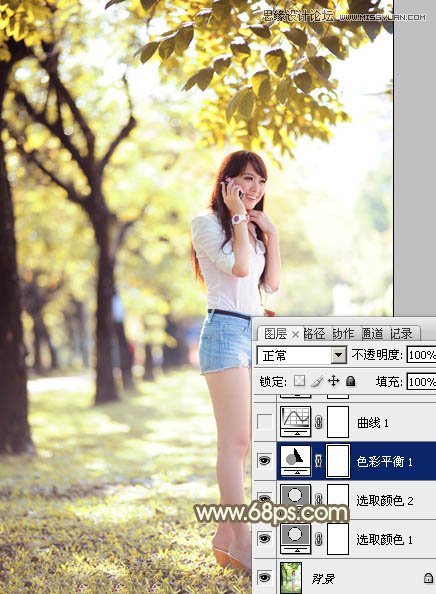Switch to the 通道 tab
The image size is (436, 594).
pyautogui.click(x=372, y=333)
